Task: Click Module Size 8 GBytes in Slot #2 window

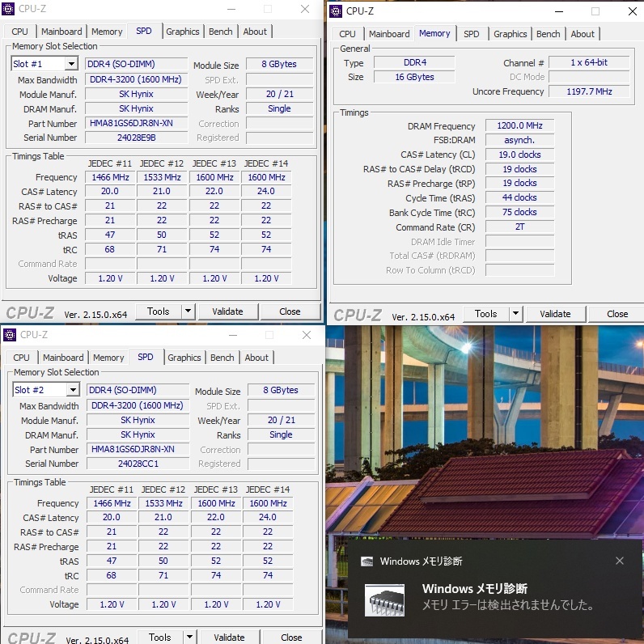Action: [x=281, y=390]
